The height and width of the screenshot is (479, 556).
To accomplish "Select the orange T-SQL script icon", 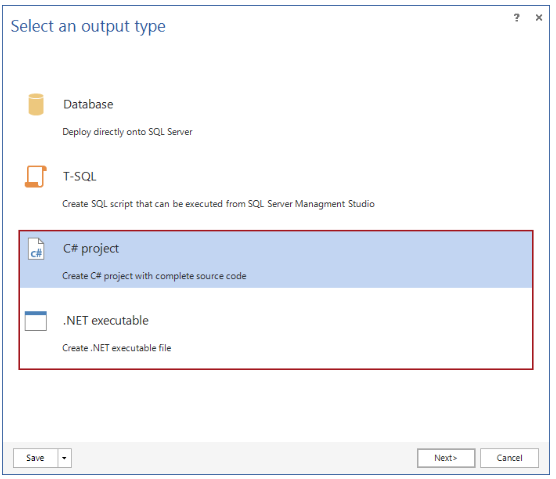I will pos(36,177).
